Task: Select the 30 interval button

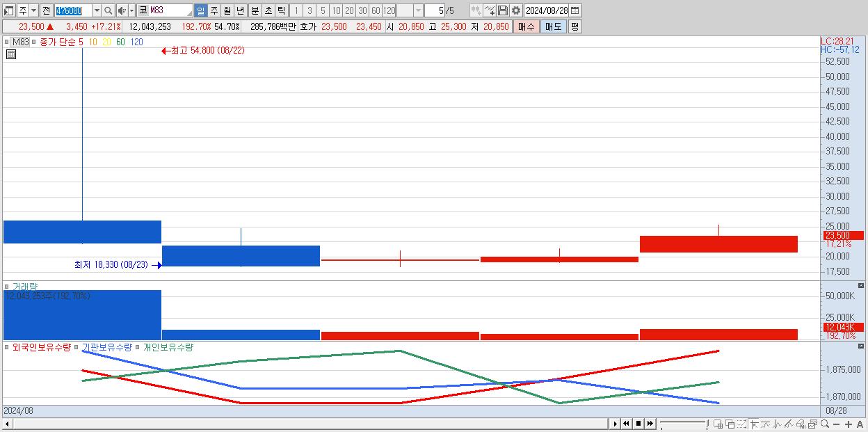Action: pyautogui.click(x=362, y=10)
